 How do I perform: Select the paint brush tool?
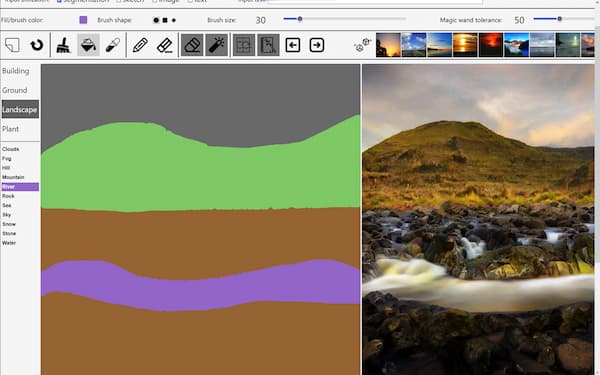click(64, 45)
